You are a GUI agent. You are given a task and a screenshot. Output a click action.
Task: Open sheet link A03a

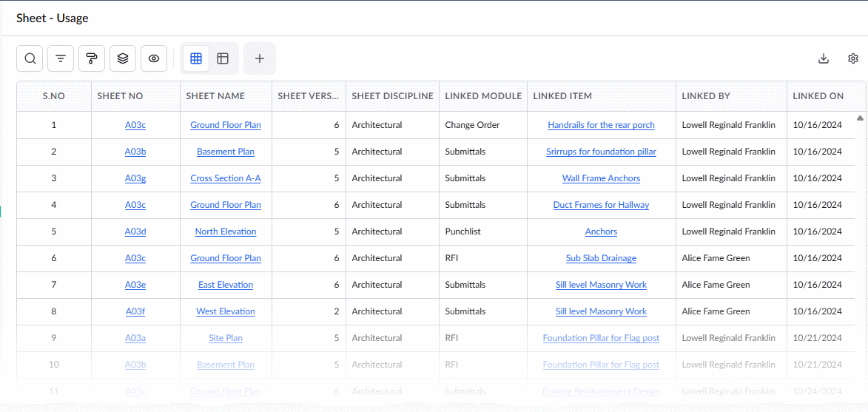(135, 338)
